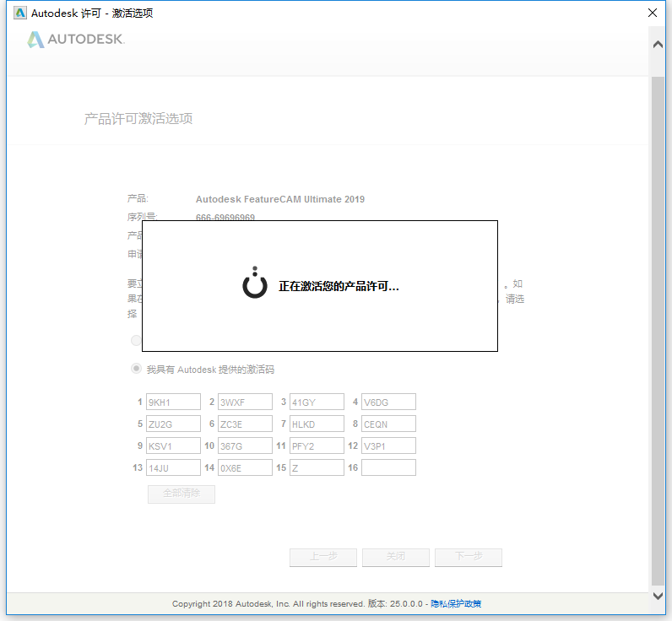Click activation code field 3 containing 41GY
This screenshot has width=672, height=621.
(x=317, y=402)
